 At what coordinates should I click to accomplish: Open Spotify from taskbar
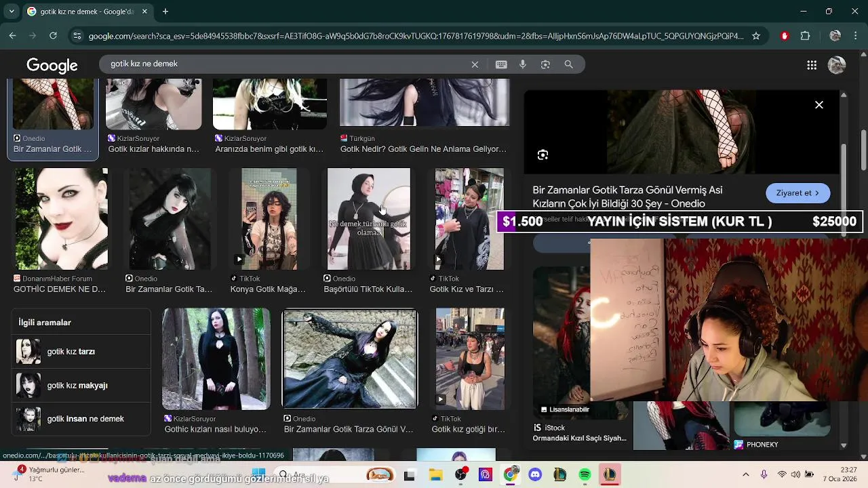tap(585, 475)
